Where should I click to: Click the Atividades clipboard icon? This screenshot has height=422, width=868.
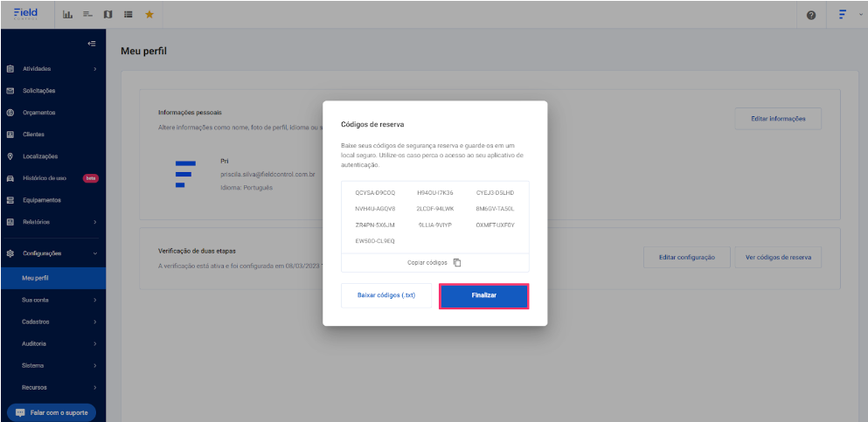click(10, 69)
